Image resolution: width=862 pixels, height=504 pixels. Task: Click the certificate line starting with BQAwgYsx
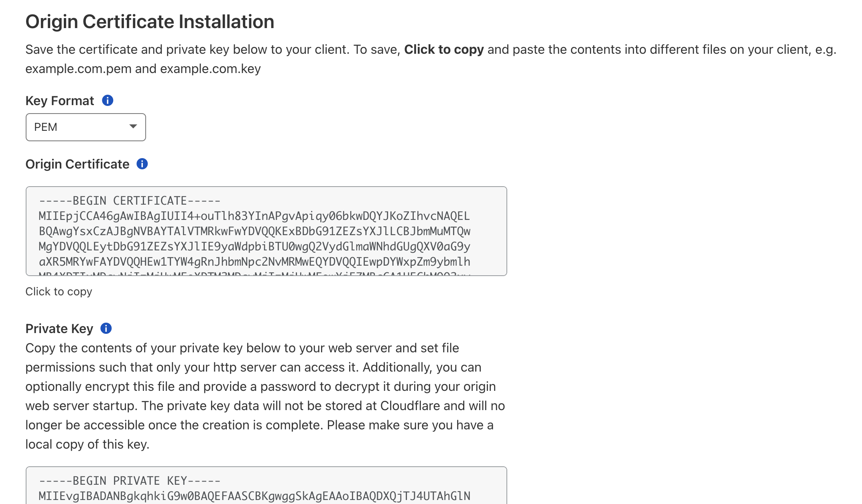tap(255, 231)
